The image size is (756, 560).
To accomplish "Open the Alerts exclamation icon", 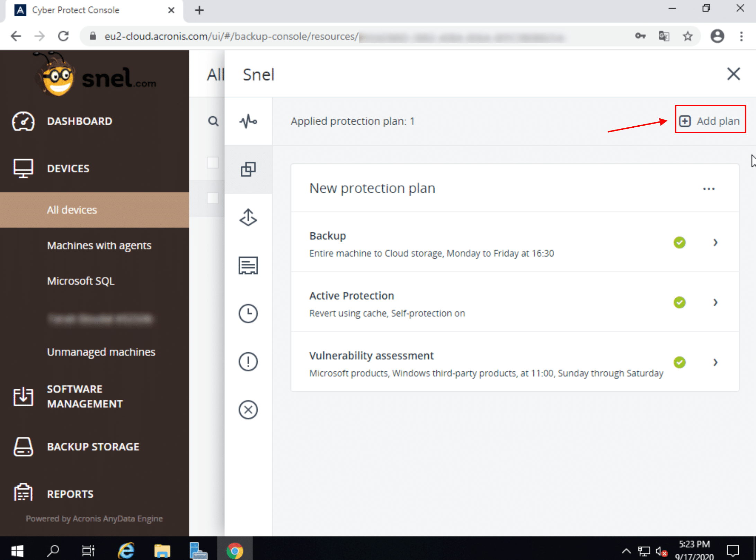I will tap(248, 362).
